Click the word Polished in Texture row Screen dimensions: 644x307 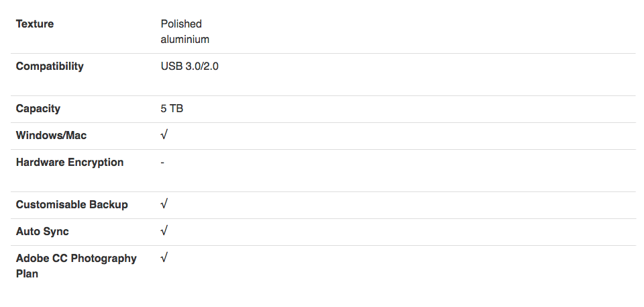181,24
